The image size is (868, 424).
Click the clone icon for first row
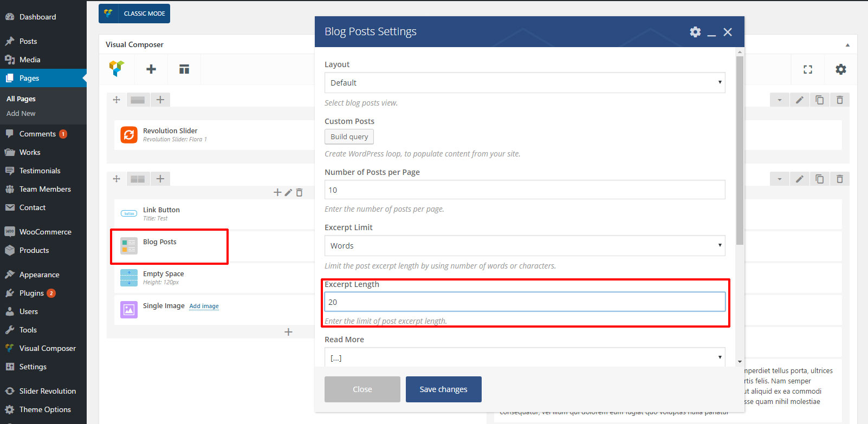tap(819, 100)
